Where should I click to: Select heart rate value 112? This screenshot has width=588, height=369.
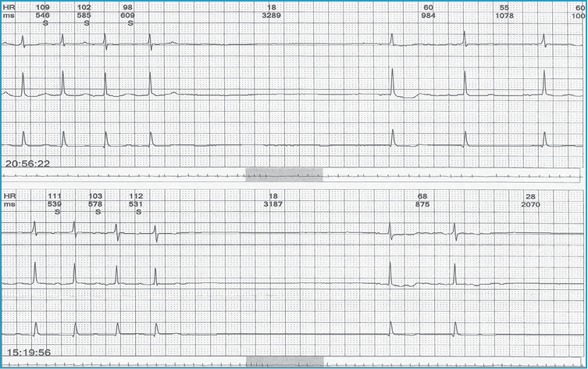click(136, 196)
